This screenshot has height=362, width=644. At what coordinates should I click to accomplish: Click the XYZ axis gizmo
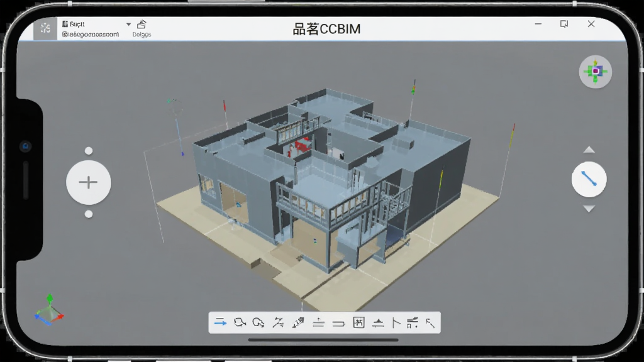(49, 310)
